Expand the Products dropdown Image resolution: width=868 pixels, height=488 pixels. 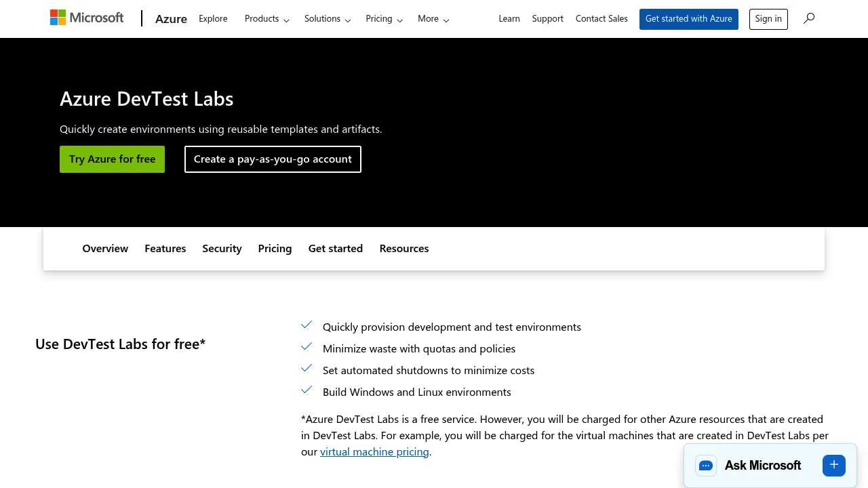click(x=267, y=19)
